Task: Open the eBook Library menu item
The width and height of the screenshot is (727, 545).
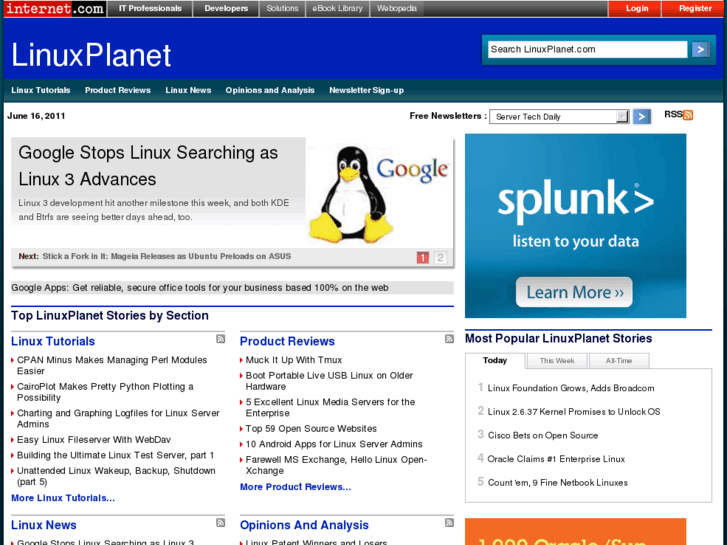Action: [337, 8]
